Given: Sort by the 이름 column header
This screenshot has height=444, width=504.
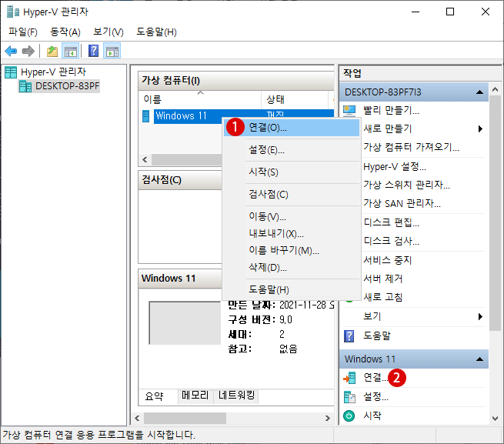Looking at the screenshot, I should (200, 100).
